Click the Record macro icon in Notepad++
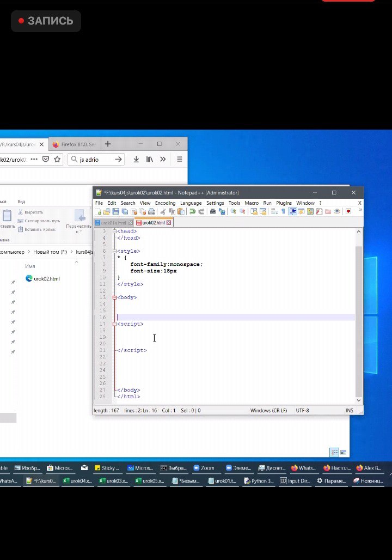The width and height of the screenshot is (392, 560). tap(348, 211)
